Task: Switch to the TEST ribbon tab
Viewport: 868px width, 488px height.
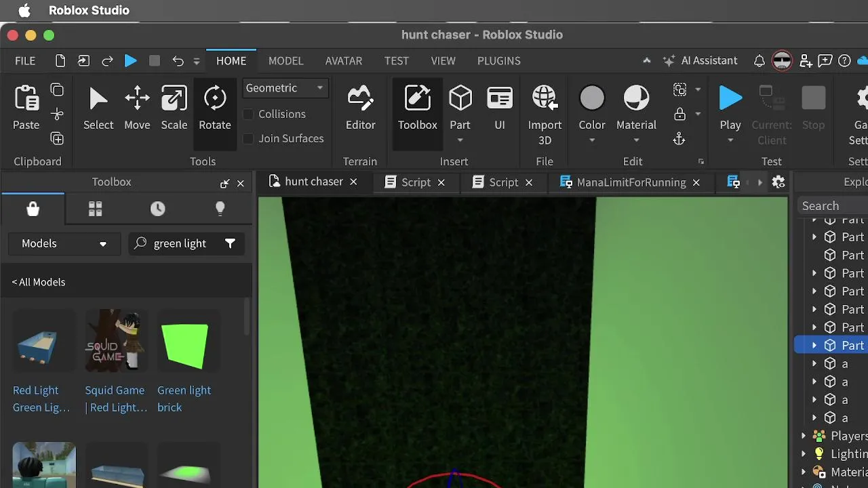Action: pos(397,61)
